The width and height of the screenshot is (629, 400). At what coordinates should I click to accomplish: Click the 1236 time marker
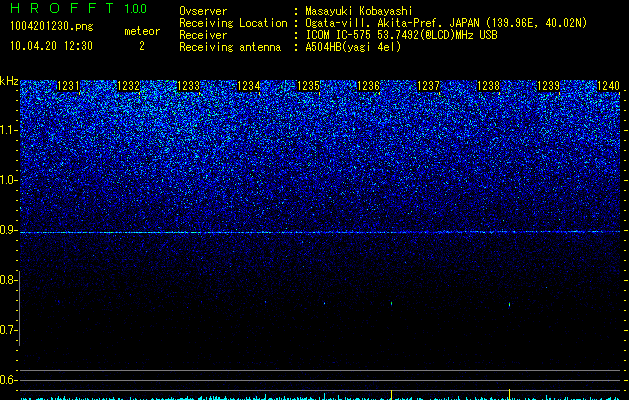(369, 86)
